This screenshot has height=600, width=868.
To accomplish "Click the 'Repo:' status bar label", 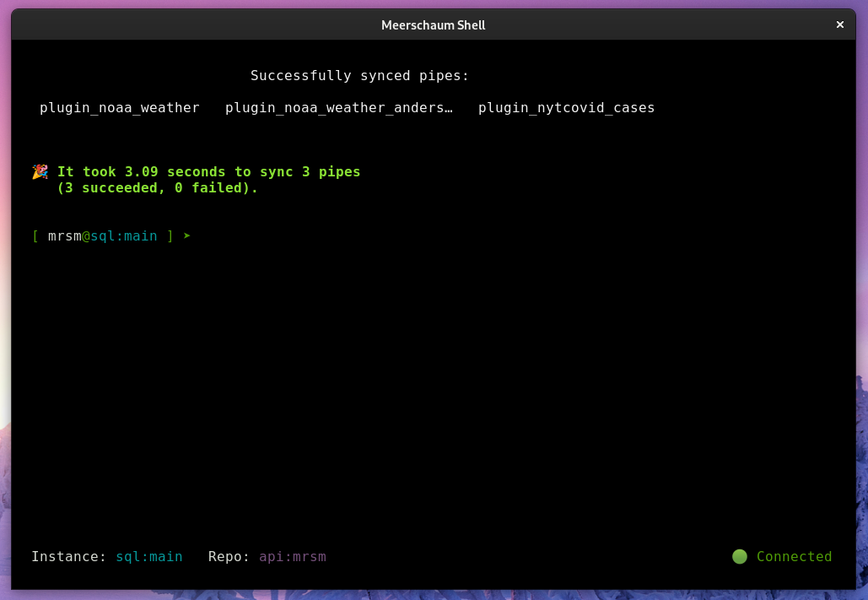I will coord(229,556).
